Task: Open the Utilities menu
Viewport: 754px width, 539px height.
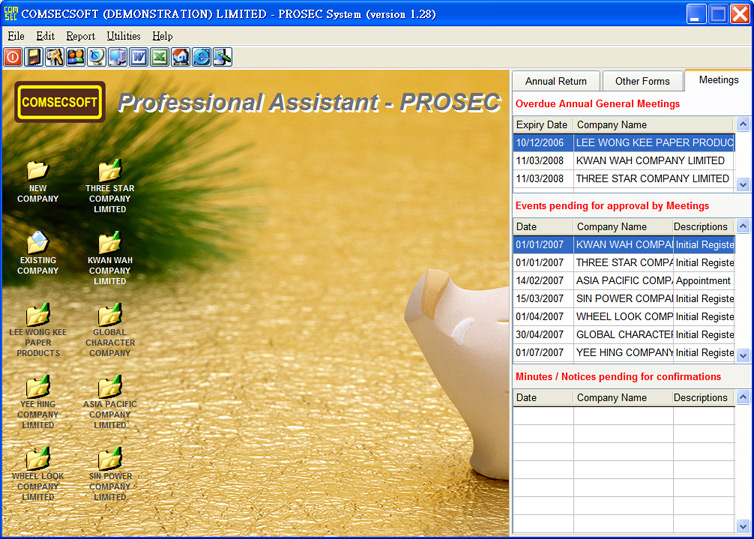Action: pos(123,36)
